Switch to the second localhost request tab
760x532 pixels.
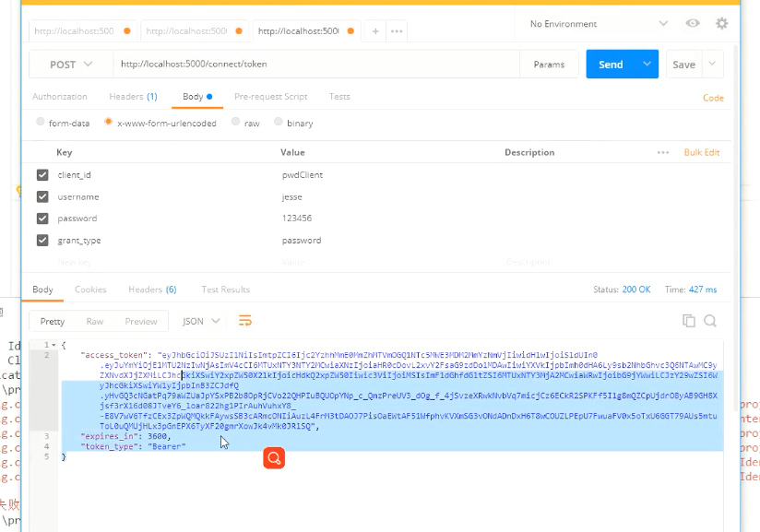click(x=194, y=31)
